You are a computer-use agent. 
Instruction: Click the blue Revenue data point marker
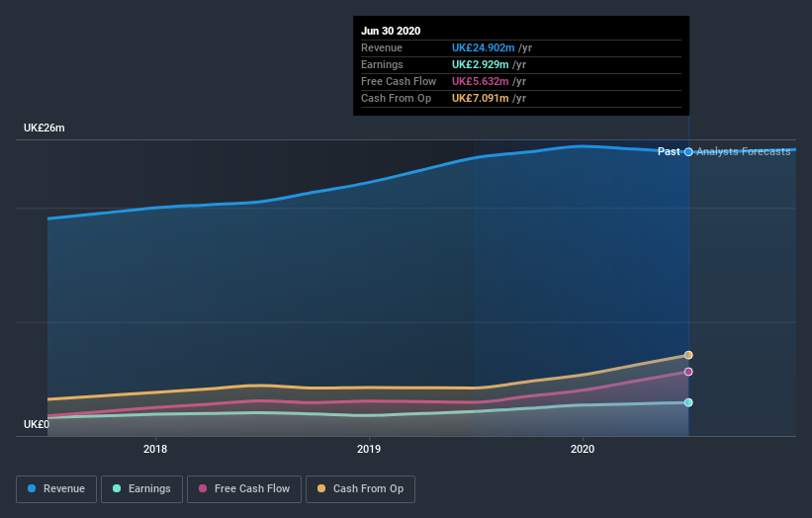coord(688,151)
